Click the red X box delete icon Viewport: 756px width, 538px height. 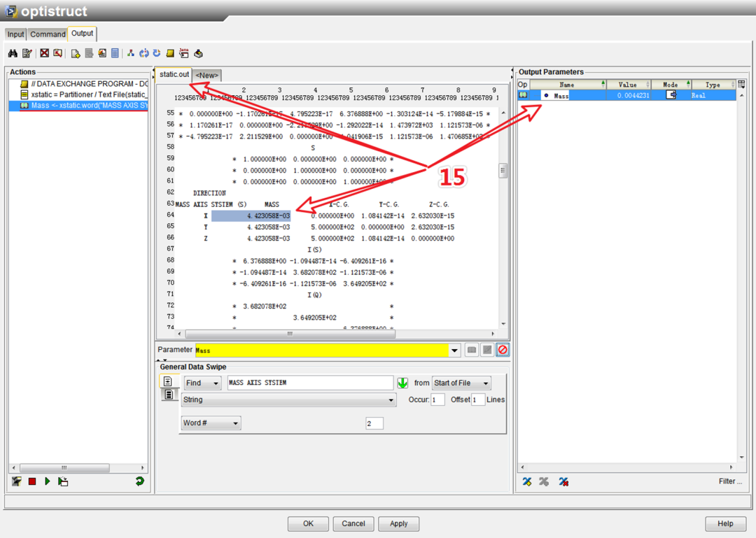[44, 53]
